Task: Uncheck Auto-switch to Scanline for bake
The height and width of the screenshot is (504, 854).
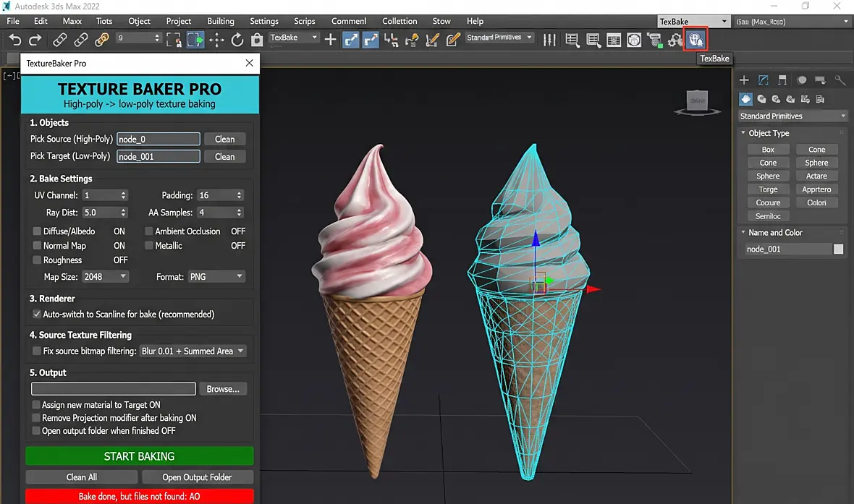Action: pyautogui.click(x=36, y=314)
